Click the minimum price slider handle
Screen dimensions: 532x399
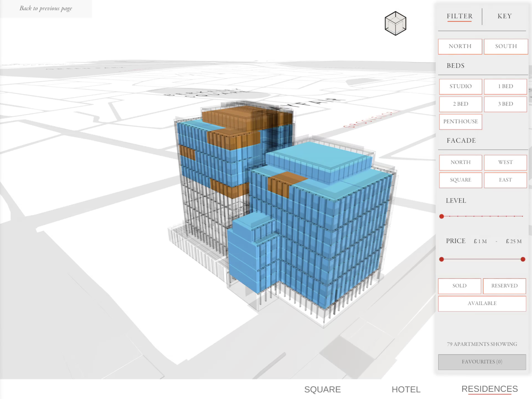click(x=442, y=259)
